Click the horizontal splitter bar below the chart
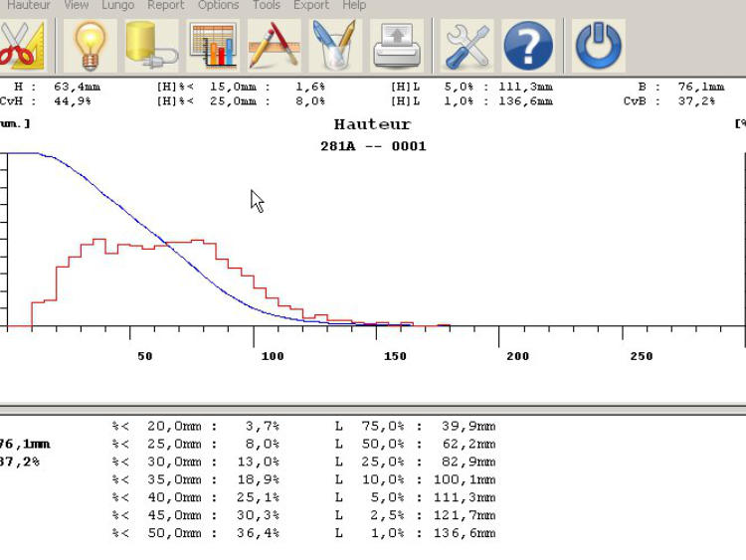746x560 pixels. pos(373,409)
